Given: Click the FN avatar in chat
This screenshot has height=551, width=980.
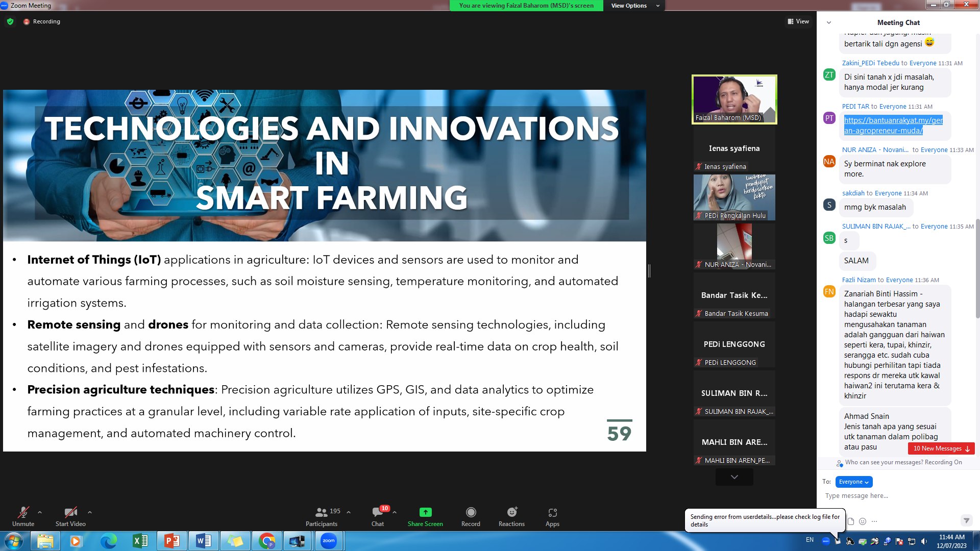Looking at the screenshot, I should pyautogui.click(x=829, y=292).
